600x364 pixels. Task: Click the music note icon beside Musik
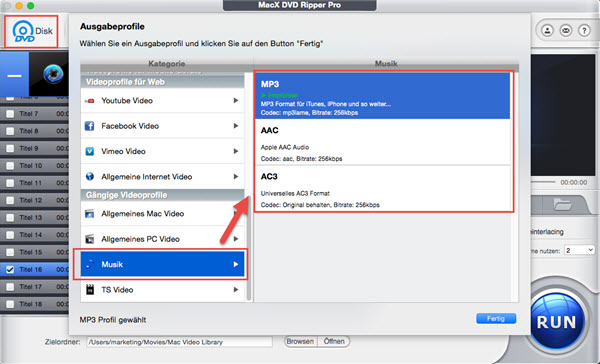[x=90, y=264]
